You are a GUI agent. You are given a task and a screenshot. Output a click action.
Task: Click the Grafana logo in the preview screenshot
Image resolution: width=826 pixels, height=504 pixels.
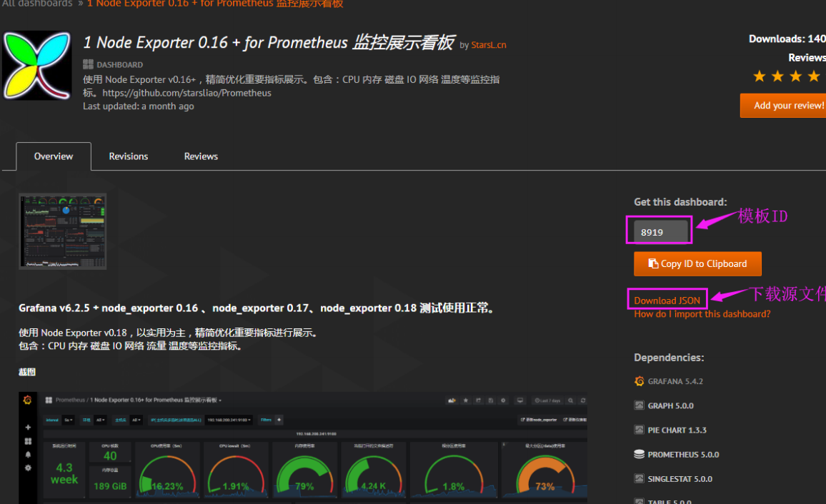26,400
